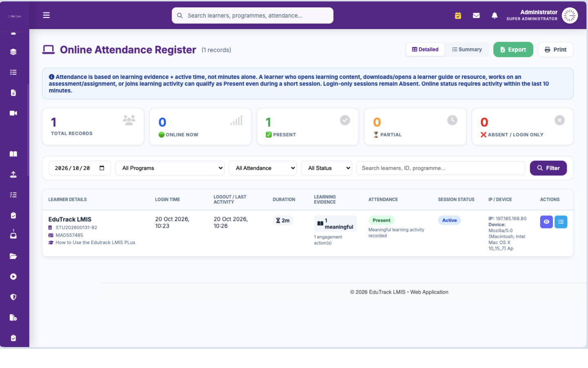Focus the top search learners, programmes field
The height and width of the screenshot is (368, 588).
click(252, 16)
